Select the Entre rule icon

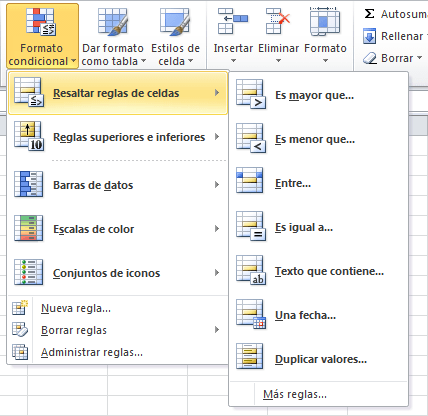pyautogui.click(x=250, y=181)
